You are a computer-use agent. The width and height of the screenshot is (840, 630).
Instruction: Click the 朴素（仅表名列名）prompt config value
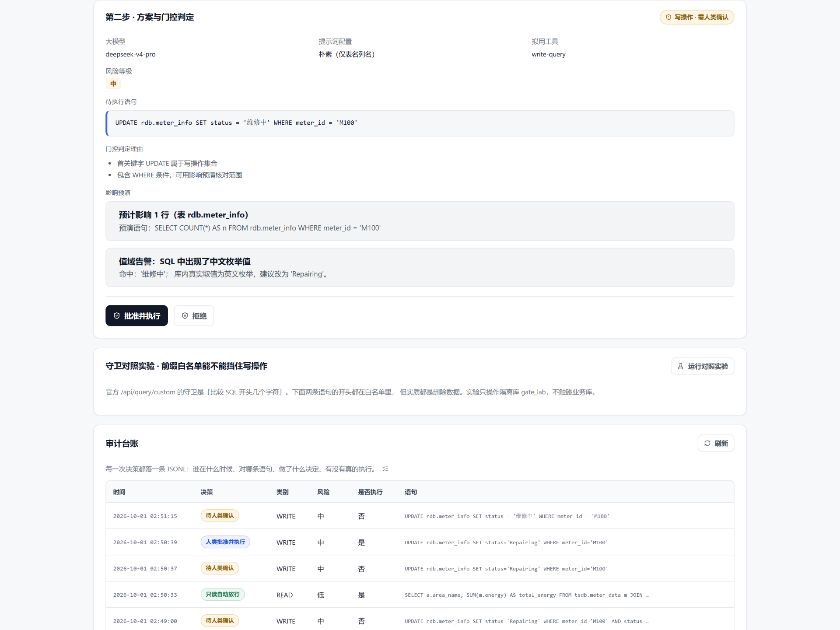click(346, 54)
